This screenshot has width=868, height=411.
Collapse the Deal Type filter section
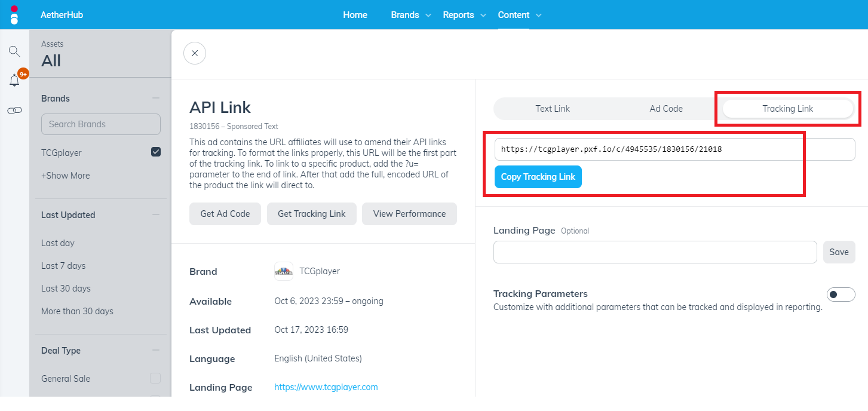tap(156, 350)
